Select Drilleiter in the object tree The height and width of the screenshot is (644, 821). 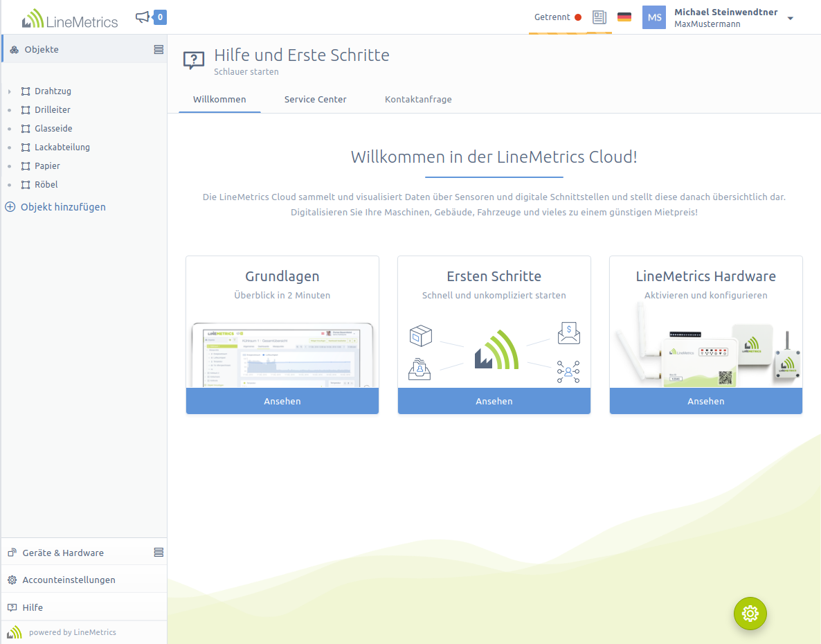click(53, 110)
